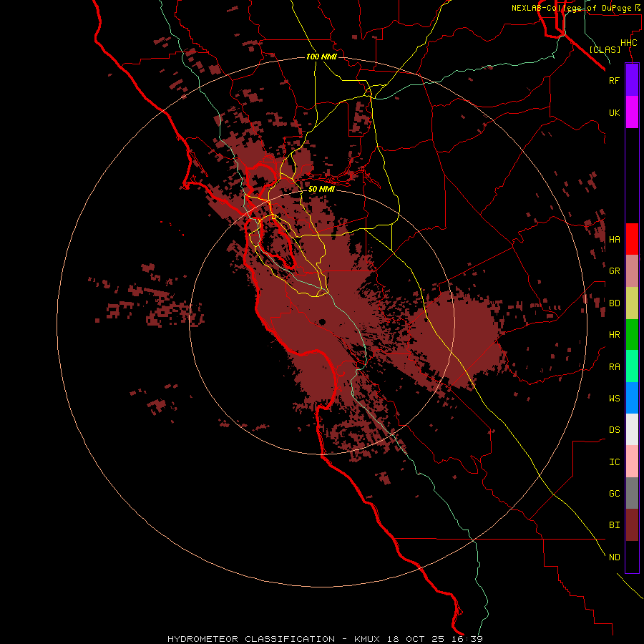
Task: Click the HA legend label
Action: (614, 240)
